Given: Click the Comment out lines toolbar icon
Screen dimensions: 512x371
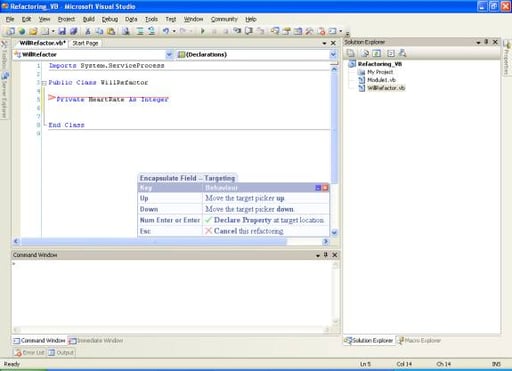Looking at the screenshot, I should point(140,31).
